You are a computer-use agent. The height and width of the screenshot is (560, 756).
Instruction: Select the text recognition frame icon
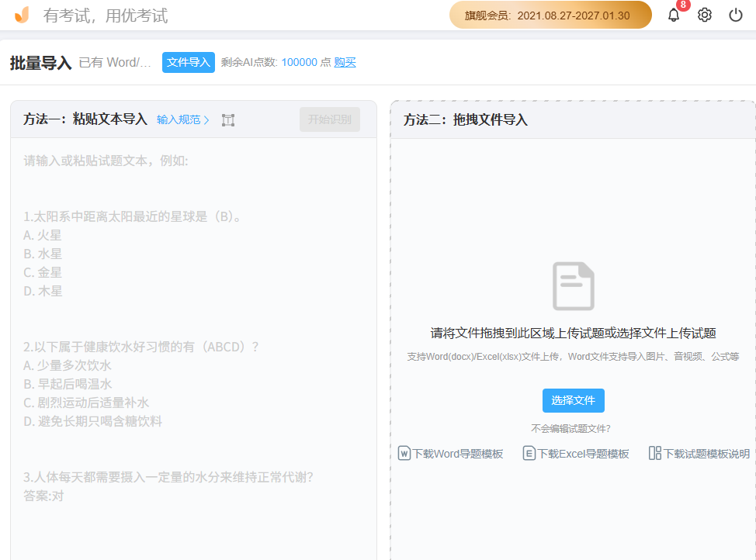(x=227, y=119)
